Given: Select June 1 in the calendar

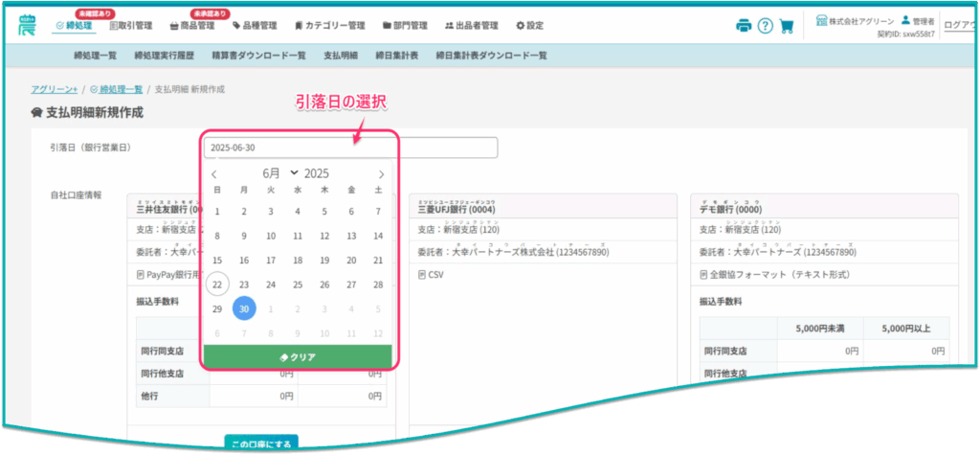Looking at the screenshot, I should (217, 212).
